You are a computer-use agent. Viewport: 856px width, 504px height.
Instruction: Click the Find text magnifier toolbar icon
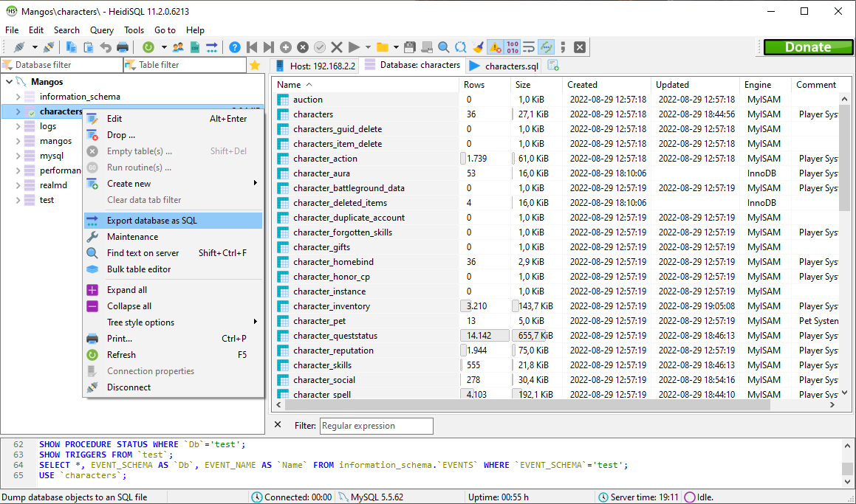coord(444,47)
